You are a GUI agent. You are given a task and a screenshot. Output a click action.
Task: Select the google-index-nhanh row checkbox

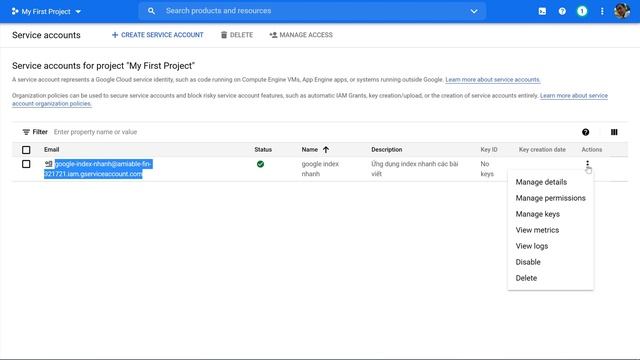(26, 164)
